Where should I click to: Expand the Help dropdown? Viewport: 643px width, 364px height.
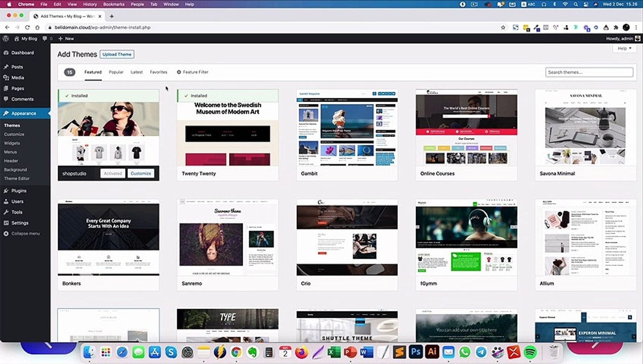point(624,49)
